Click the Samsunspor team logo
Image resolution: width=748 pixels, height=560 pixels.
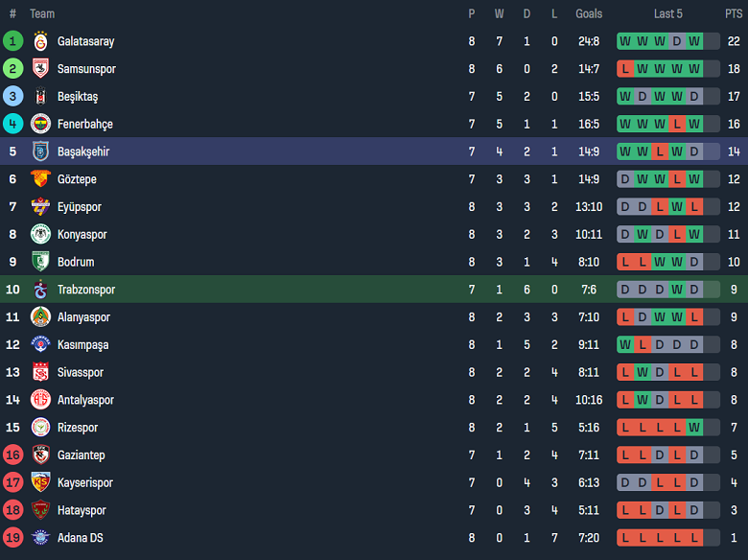click(40, 69)
